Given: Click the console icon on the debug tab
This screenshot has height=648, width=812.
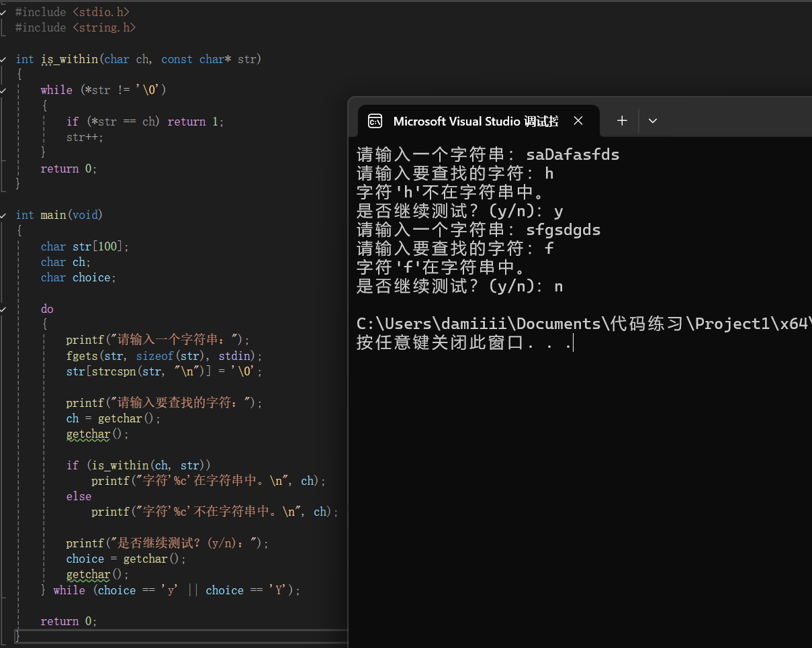Looking at the screenshot, I should click(375, 122).
